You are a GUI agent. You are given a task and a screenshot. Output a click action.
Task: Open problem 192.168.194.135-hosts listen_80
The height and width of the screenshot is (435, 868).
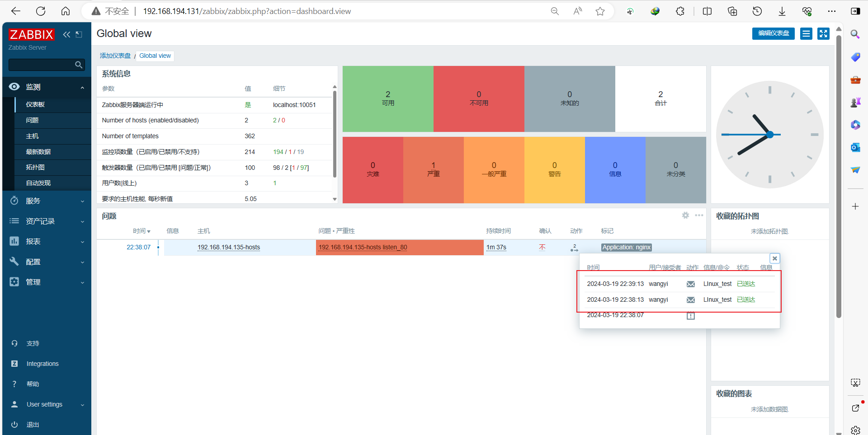tap(363, 248)
